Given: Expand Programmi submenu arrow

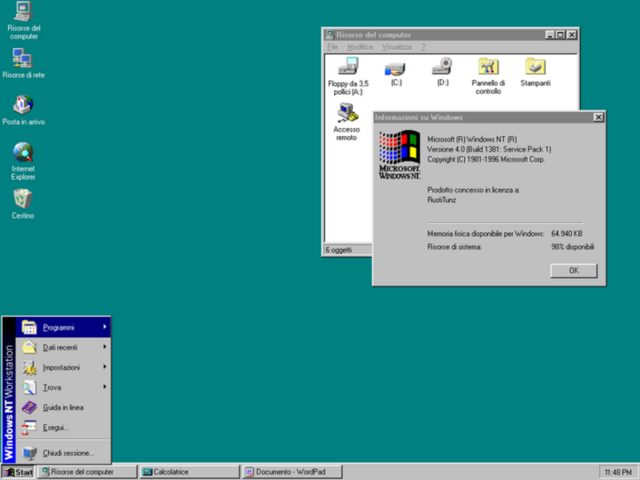Looking at the screenshot, I should pyautogui.click(x=105, y=327).
